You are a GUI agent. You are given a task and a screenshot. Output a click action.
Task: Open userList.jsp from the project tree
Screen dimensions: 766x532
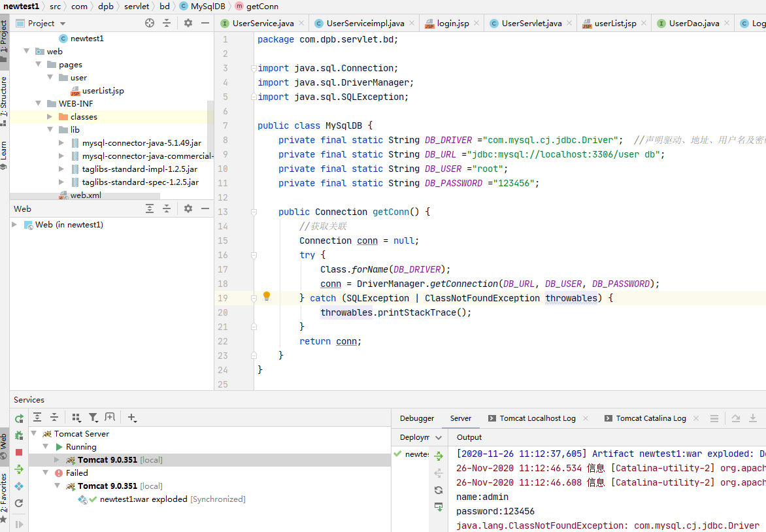pos(103,91)
